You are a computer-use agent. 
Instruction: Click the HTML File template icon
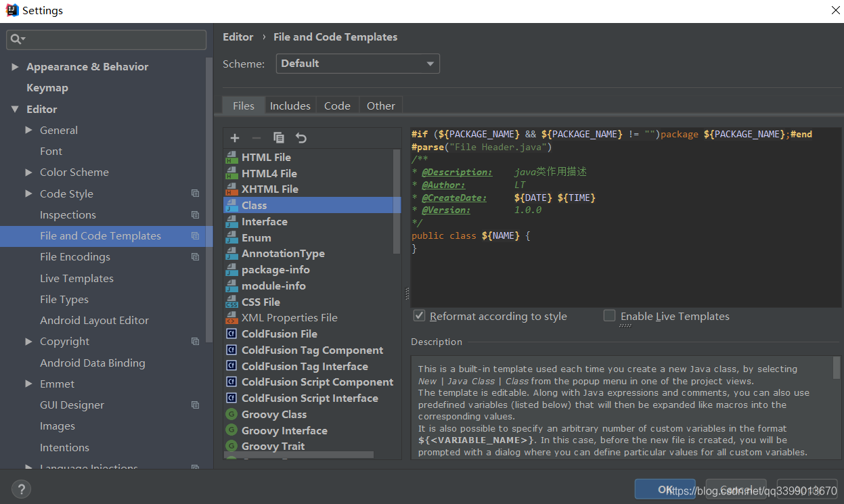[232, 157]
